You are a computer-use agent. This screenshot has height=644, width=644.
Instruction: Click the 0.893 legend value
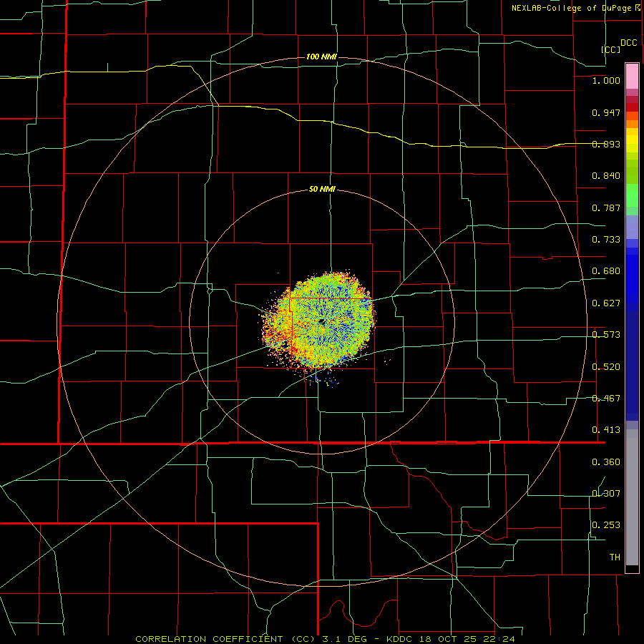pos(606,144)
